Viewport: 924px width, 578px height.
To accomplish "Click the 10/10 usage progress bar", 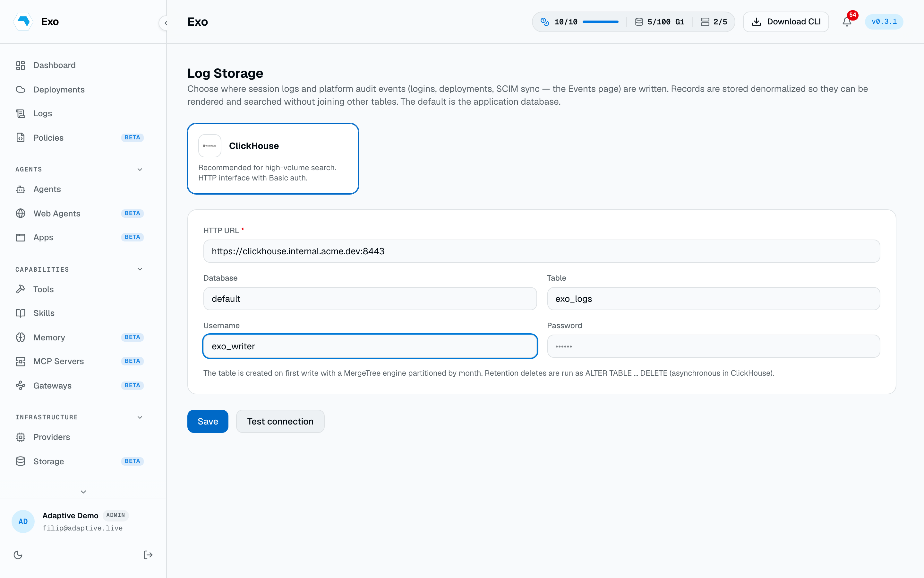I will tap(600, 22).
